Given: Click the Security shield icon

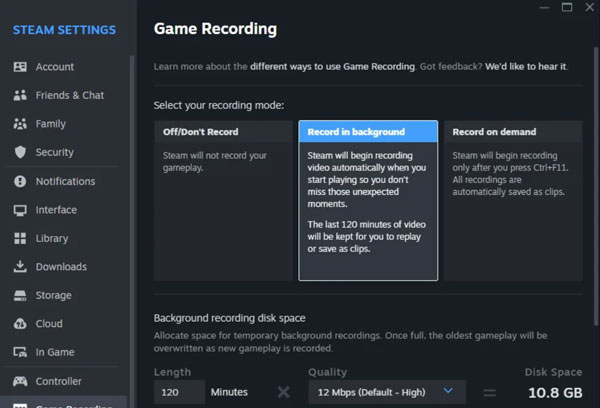Looking at the screenshot, I should click(20, 152).
